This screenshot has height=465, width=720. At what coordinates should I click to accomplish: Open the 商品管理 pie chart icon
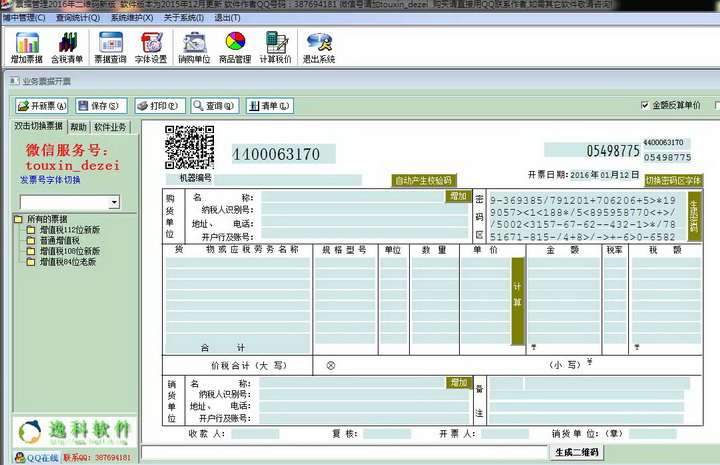(235, 48)
